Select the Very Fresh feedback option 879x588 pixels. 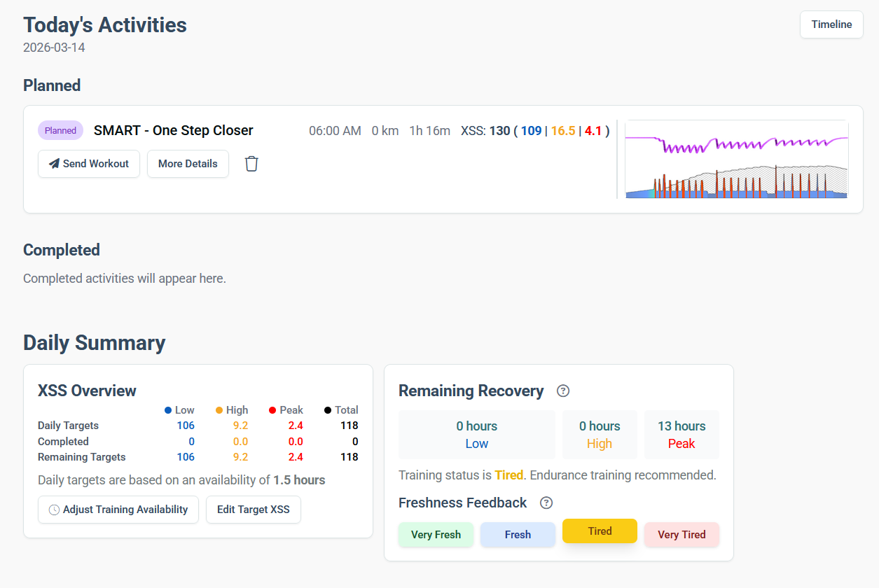436,534
